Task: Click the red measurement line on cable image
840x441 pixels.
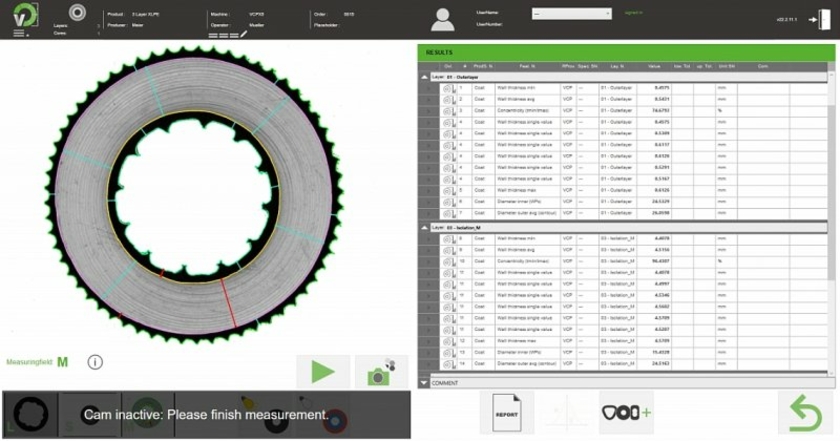Action: (229, 303)
